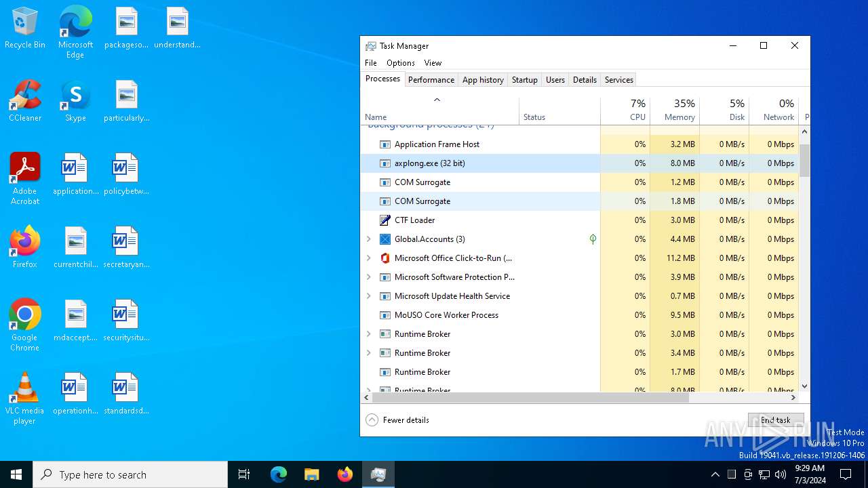This screenshot has height=488, width=868.
Task: Select the policybetw... Word document on the desktop
Action: (126, 174)
